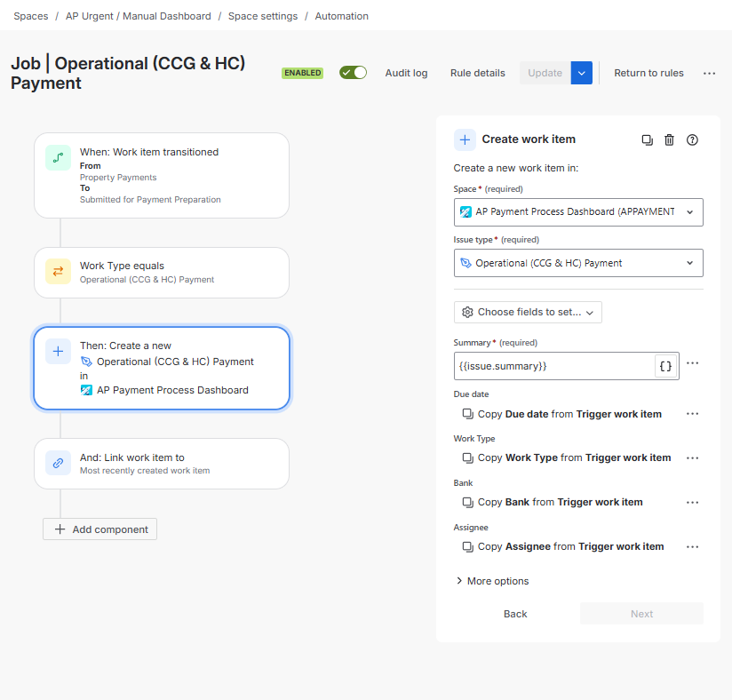Open Assignee field more options ellipsis
732x700 pixels.
coord(692,547)
